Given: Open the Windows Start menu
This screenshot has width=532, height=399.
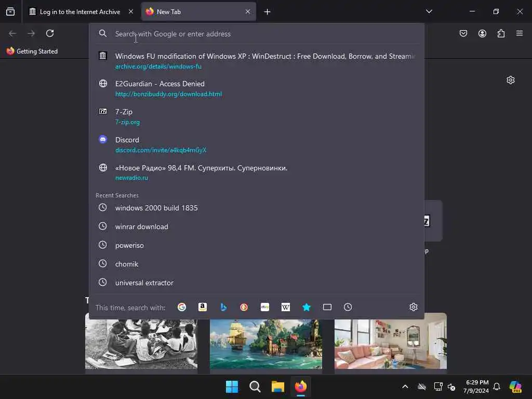Looking at the screenshot, I should click(x=232, y=387).
